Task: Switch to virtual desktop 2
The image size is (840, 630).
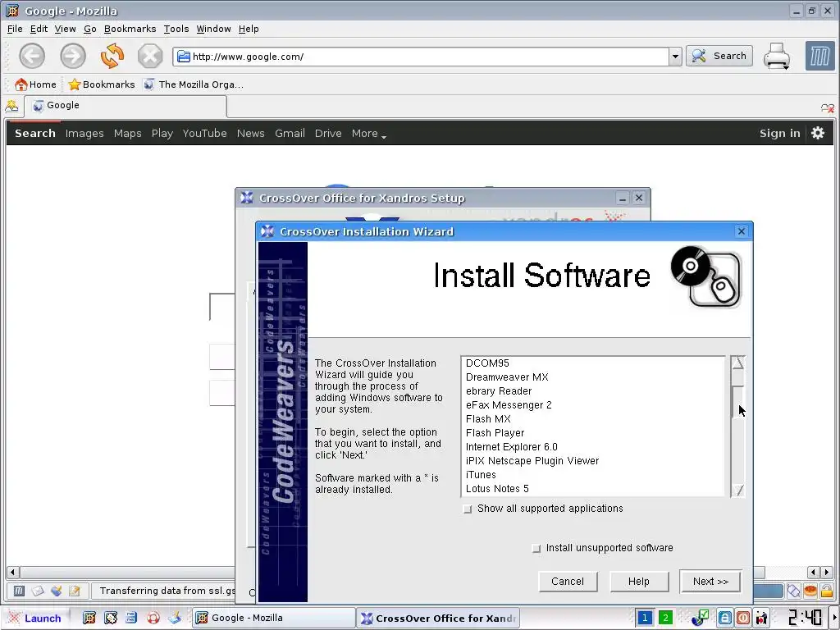Action: click(x=665, y=618)
